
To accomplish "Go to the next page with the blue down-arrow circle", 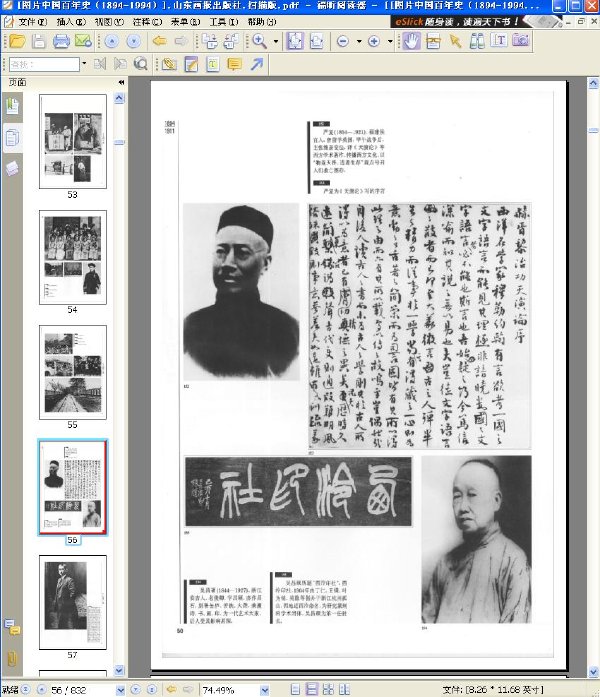I will click(133, 41).
